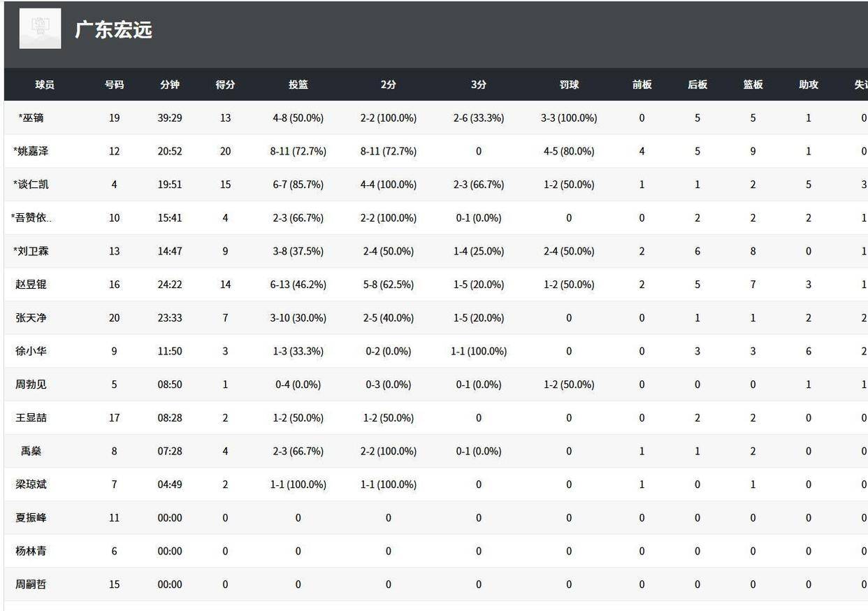Select the 助攻 column header
The height and width of the screenshot is (611, 868).
coord(809,85)
